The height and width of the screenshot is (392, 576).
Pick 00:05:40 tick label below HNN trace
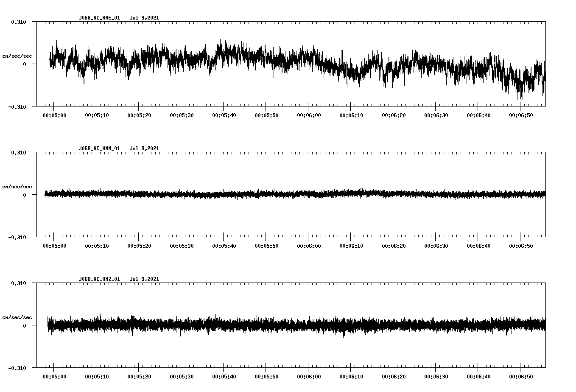tap(224, 246)
